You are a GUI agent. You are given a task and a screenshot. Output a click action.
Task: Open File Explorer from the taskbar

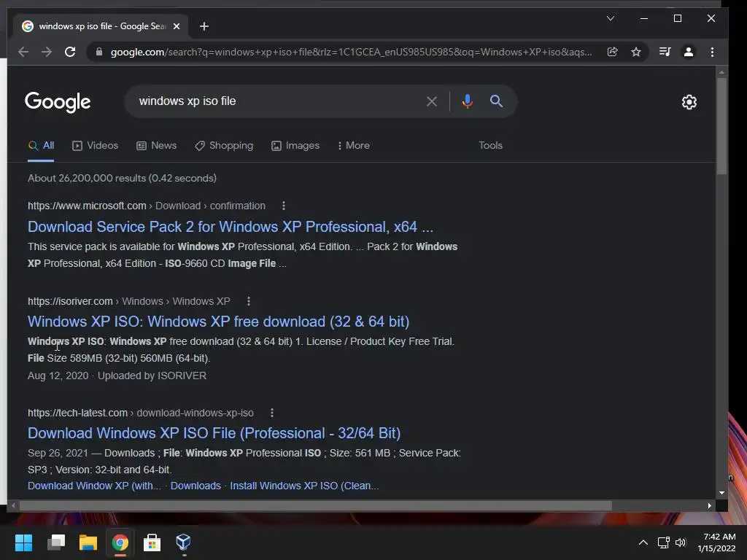pos(88,542)
